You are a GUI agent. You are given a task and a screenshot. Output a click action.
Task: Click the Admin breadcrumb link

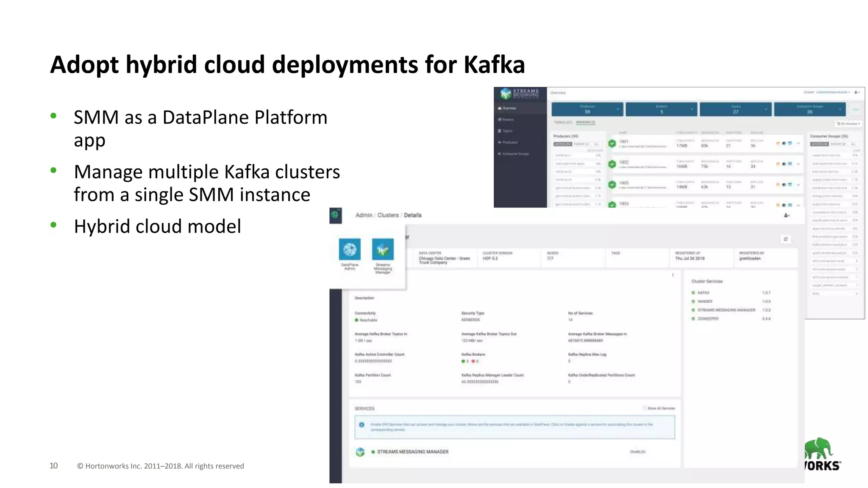pos(364,215)
